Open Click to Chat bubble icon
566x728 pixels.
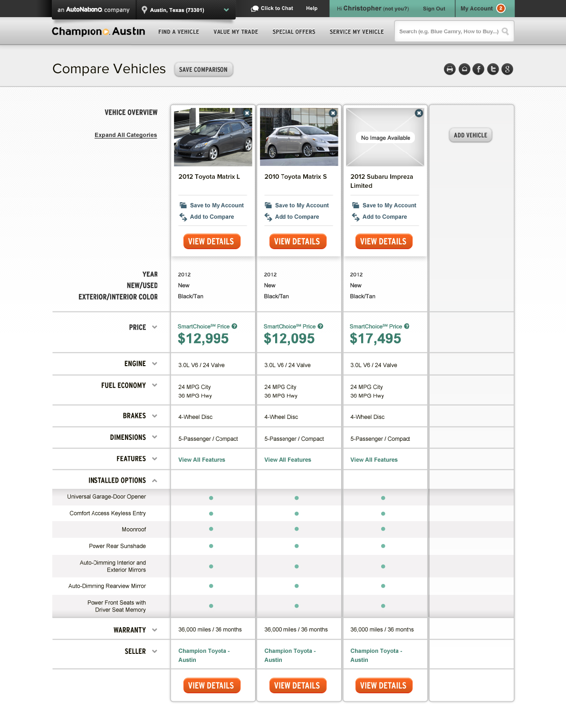[255, 8]
